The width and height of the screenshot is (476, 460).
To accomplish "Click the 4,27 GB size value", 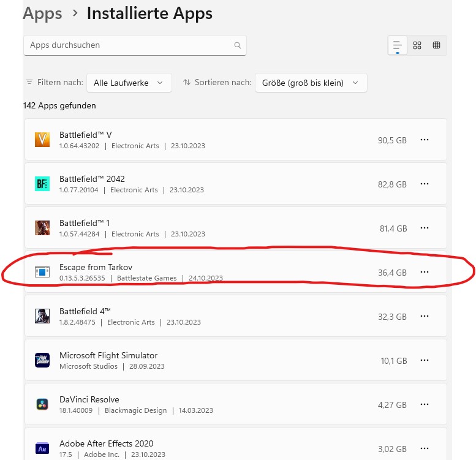I will pos(392,405).
